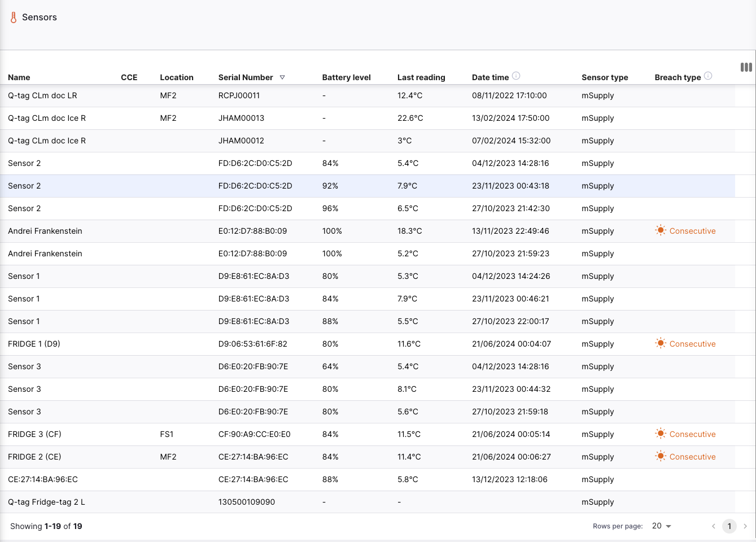Open Andrei Frankenstein row reading 5.2°C
This screenshot has width=756, height=542.
[x=368, y=253]
